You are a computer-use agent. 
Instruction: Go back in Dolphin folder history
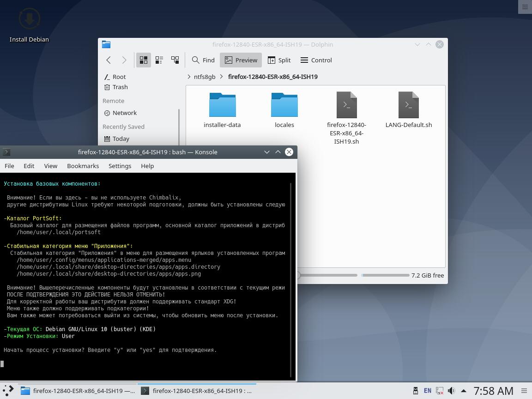point(109,60)
